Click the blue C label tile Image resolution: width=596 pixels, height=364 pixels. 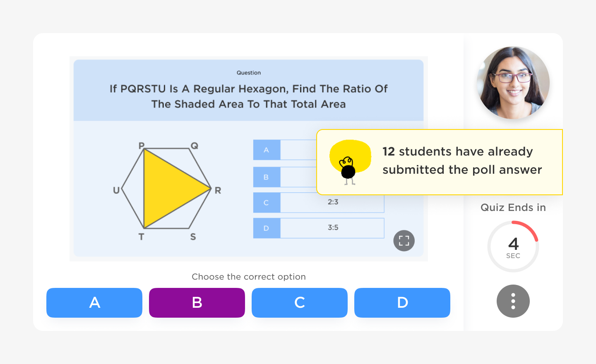pyautogui.click(x=267, y=203)
